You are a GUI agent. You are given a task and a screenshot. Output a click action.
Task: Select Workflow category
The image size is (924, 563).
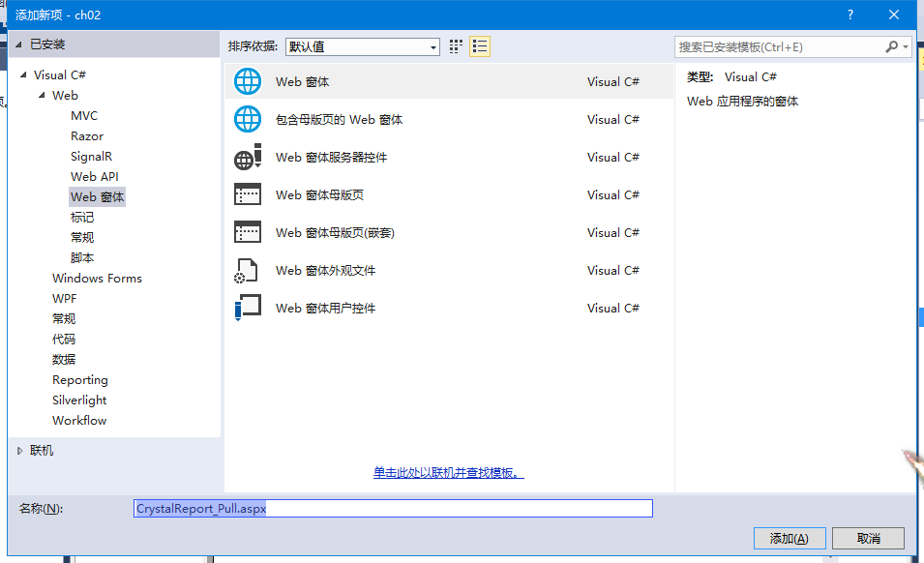79,421
